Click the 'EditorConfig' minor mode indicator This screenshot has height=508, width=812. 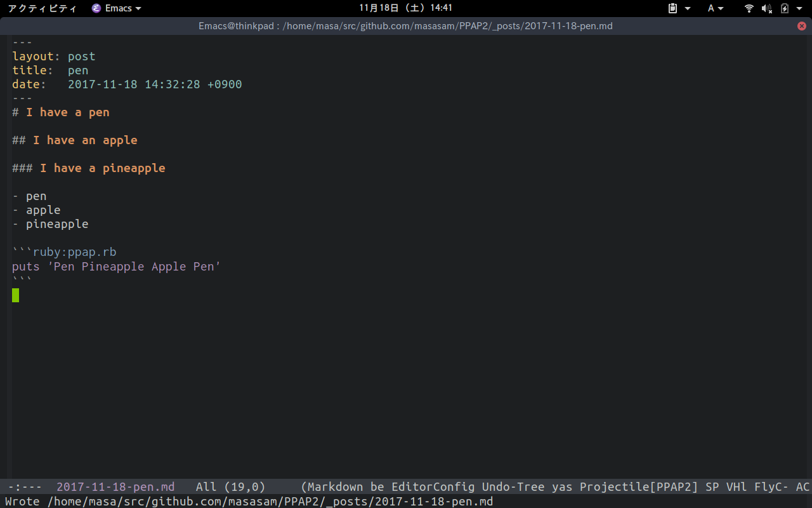point(433,487)
